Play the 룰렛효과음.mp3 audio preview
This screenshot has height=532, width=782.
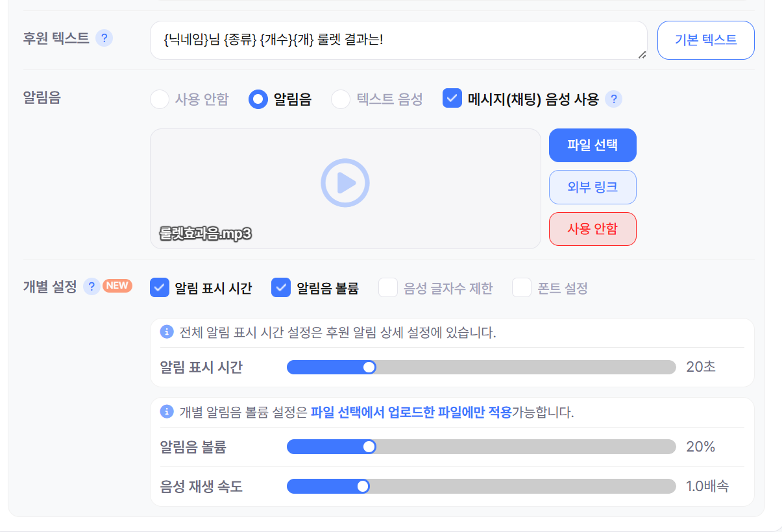click(345, 183)
